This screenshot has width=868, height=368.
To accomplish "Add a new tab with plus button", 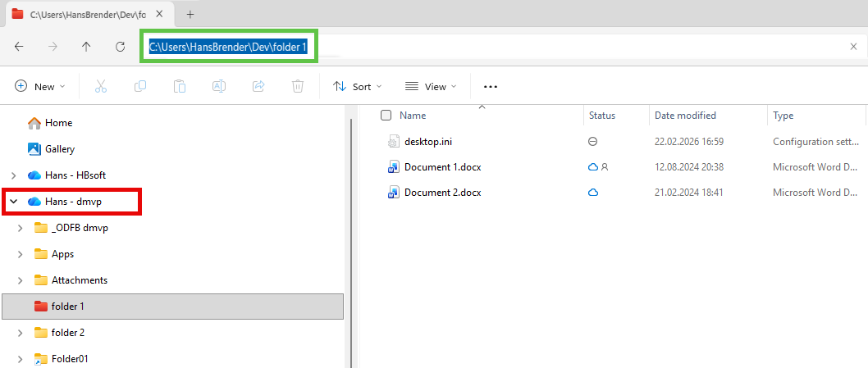I will (x=190, y=14).
